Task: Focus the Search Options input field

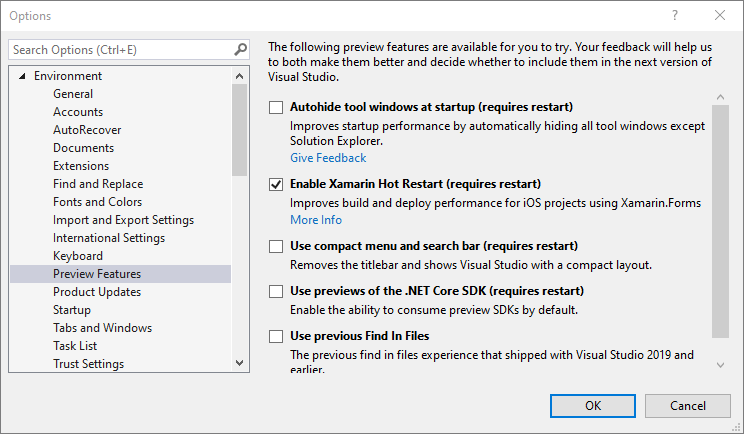Action: (x=120, y=49)
